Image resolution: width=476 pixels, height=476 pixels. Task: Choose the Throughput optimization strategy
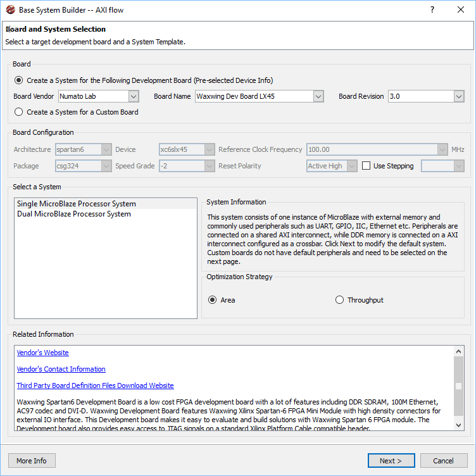(340, 300)
